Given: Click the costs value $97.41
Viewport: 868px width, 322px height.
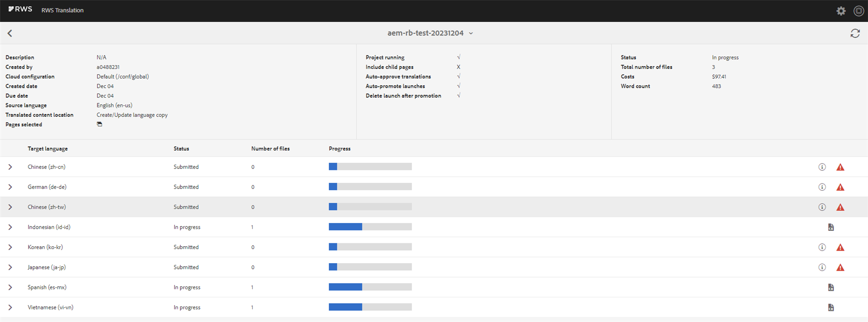Looking at the screenshot, I should 719,76.
